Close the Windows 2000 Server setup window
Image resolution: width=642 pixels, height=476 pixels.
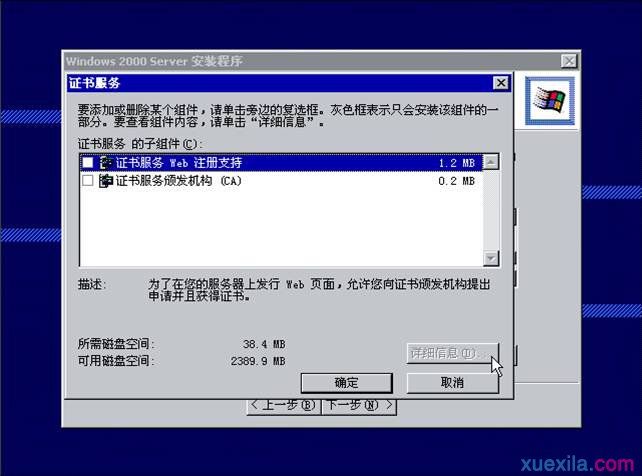(568, 62)
